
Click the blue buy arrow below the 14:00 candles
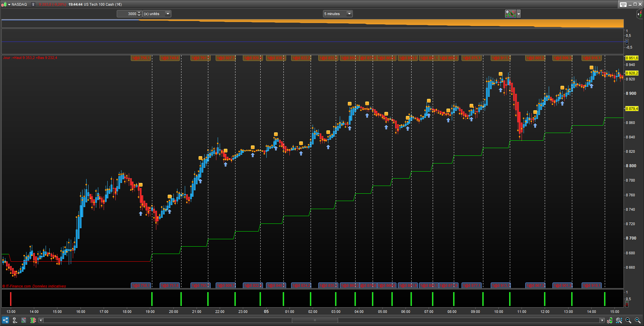click(x=591, y=86)
